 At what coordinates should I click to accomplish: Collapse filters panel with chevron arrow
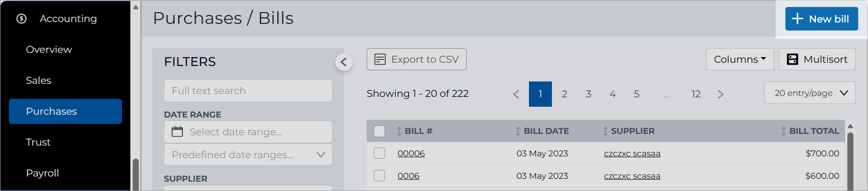point(344,62)
